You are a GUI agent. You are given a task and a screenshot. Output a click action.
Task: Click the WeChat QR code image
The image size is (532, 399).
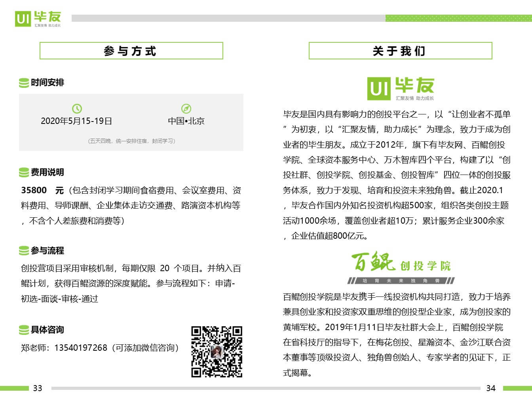[x=217, y=351]
